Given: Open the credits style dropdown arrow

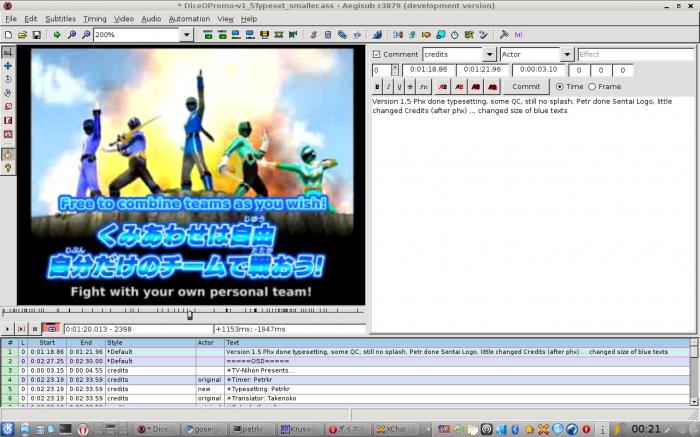Looking at the screenshot, I should tap(489, 54).
